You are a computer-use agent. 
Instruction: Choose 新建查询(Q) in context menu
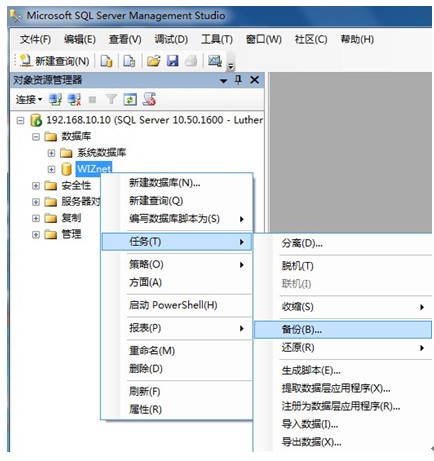pyautogui.click(x=177, y=201)
